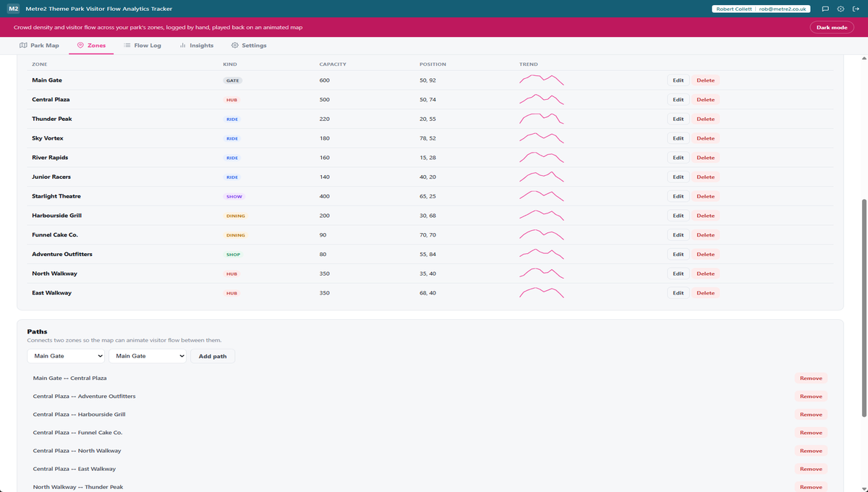Remove Central Plaza to Adventure Outfitters path
The image size is (868, 492).
pyautogui.click(x=811, y=396)
